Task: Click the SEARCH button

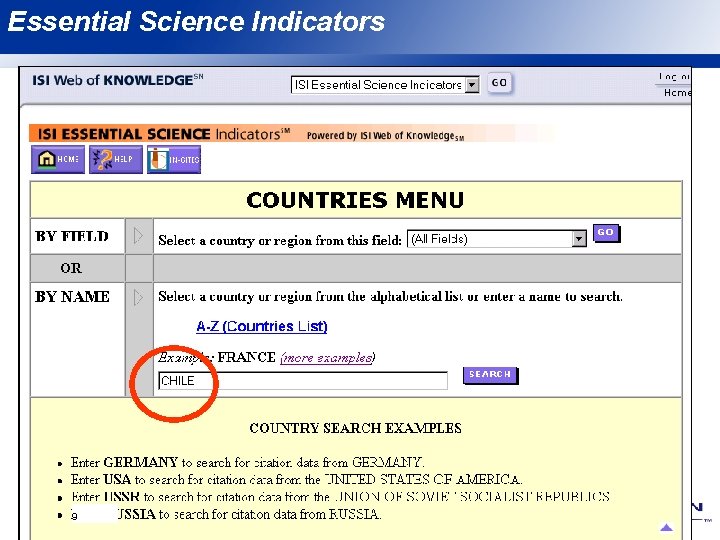Action: tap(490, 375)
